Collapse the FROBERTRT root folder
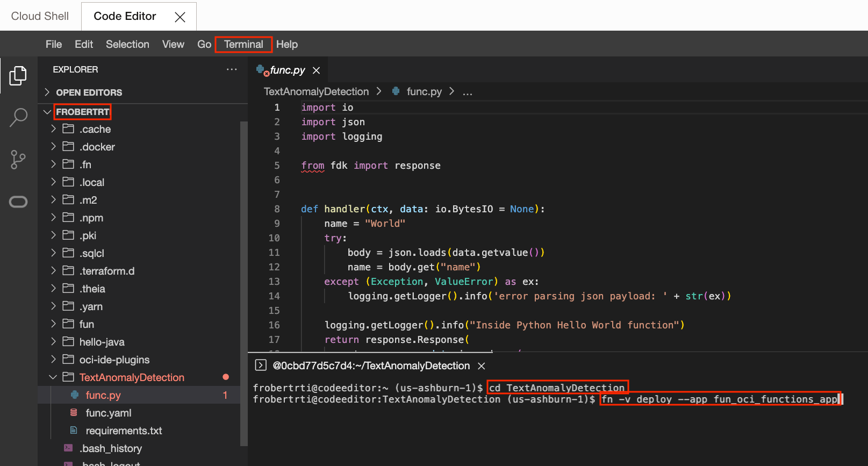The height and width of the screenshot is (466, 868). click(x=47, y=112)
